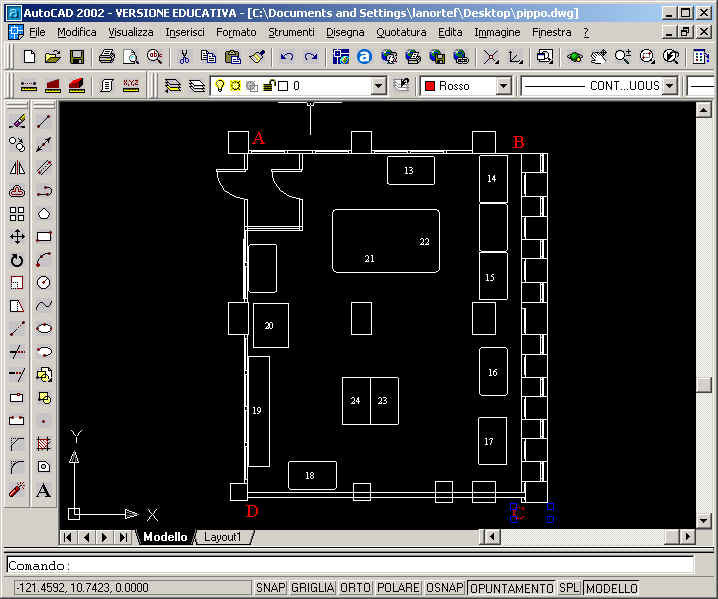
Task: Select the Line draw tool
Action: 44,122
